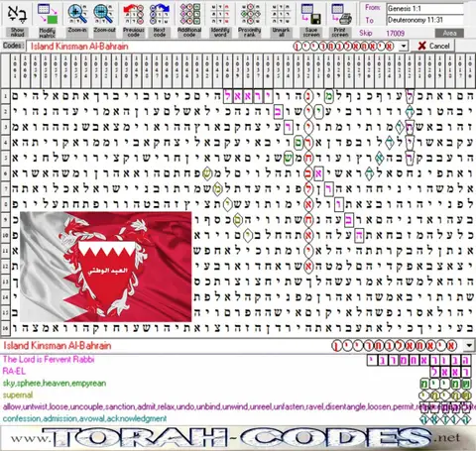Image resolution: width=476 pixels, height=451 pixels.
Task: Click the gray Area button
Action: [x=449, y=33]
